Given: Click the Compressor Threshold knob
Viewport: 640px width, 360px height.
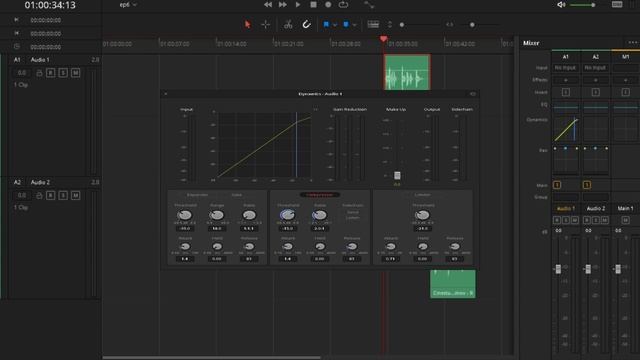Looking at the screenshot, I should (x=287, y=215).
